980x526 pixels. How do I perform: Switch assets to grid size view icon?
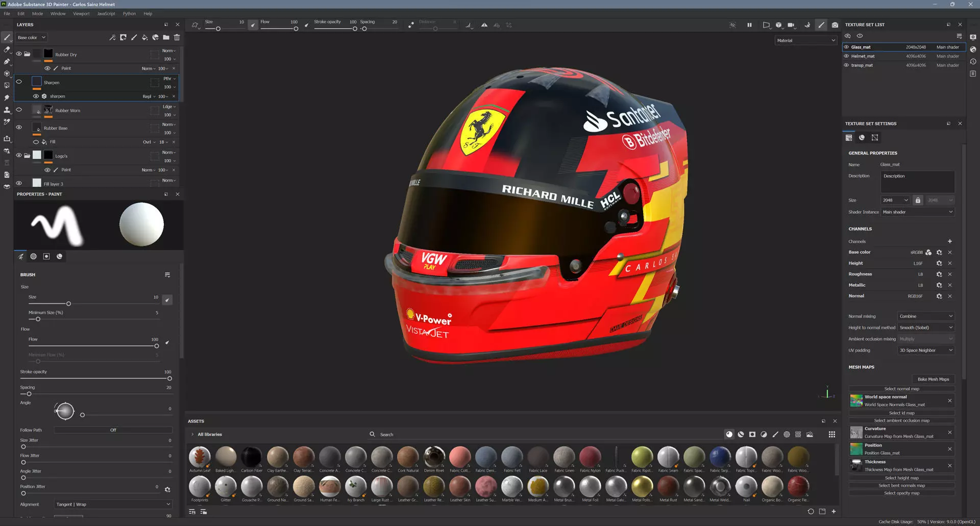[x=831, y=434]
